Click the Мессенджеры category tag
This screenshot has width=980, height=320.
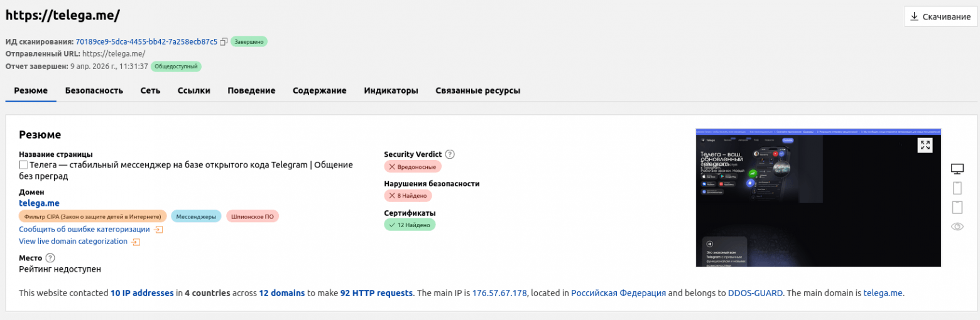coord(196,216)
